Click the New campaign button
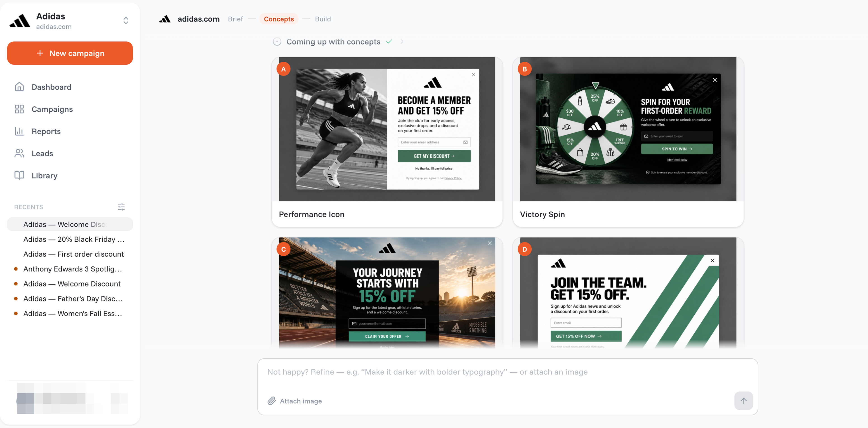 [x=70, y=53]
